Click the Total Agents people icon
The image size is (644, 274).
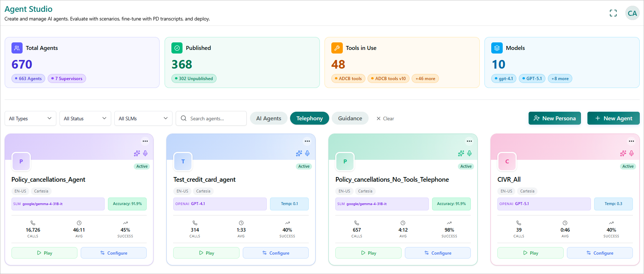(x=17, y=48)
